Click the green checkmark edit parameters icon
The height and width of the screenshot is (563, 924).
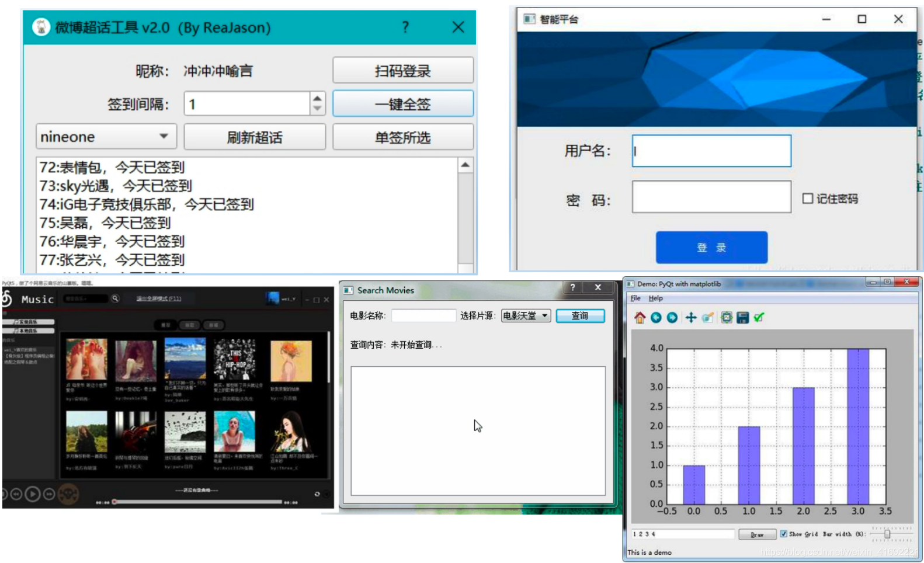coord(759,317)
